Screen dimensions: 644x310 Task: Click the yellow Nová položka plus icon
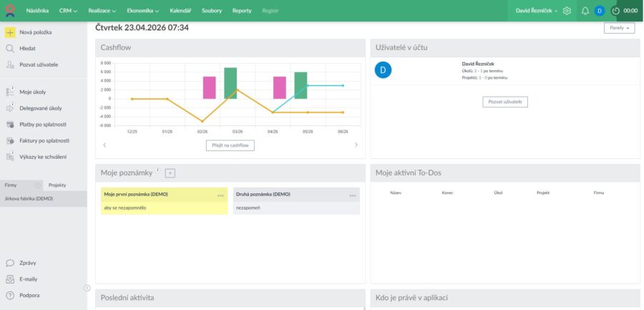tap(10, 32)
